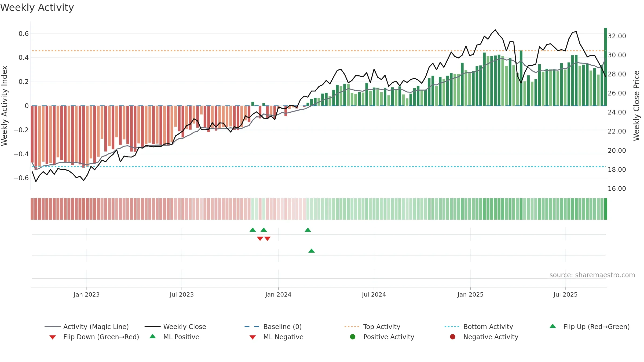
Task: Click the lone green ML Positive marker in second row
Action: [312, 251]
